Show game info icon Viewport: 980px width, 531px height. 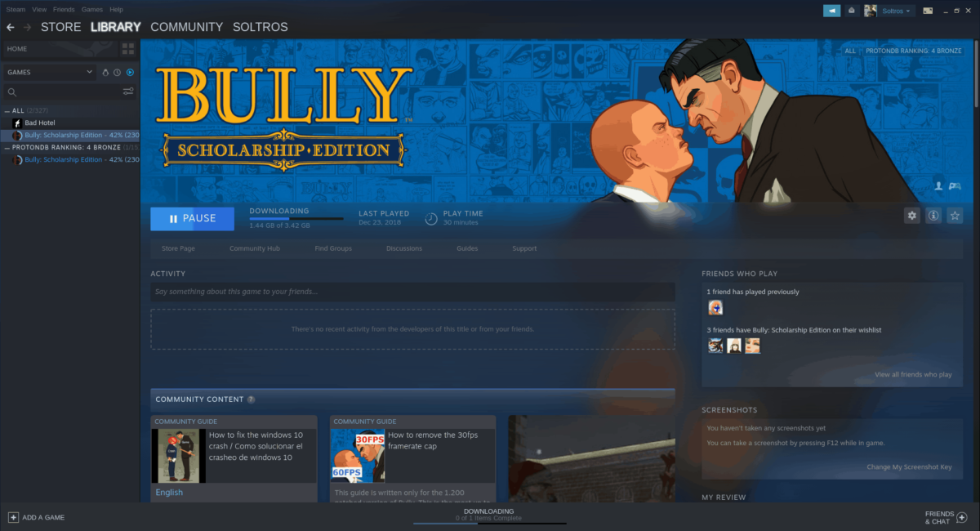pyautogui.click(x=933, y=216)
